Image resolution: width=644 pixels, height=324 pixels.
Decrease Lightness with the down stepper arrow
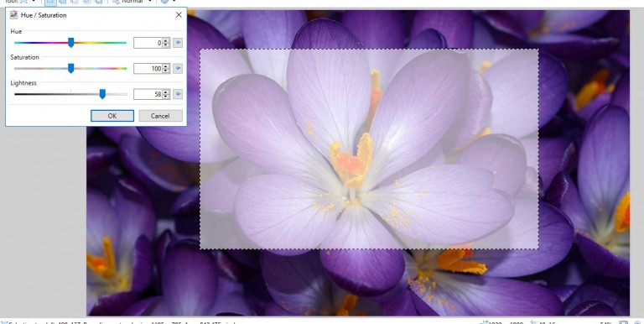tap(166, 97)
